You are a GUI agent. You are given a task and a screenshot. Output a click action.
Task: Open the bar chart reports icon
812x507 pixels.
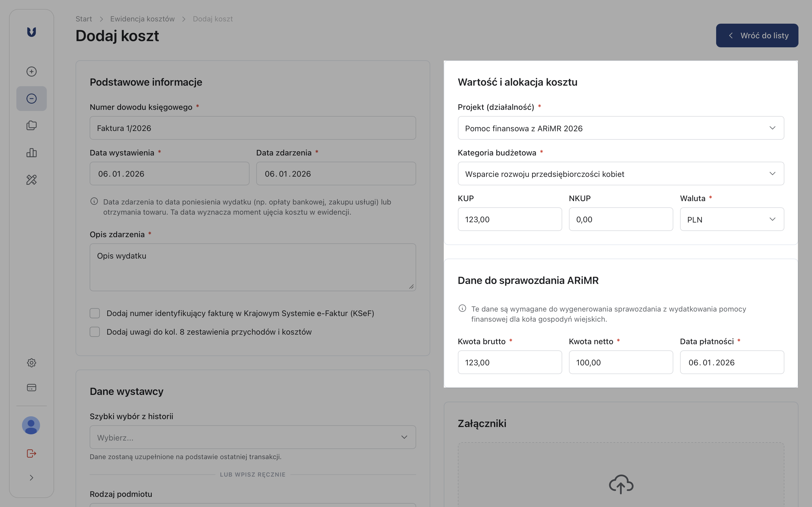[32, 153]
